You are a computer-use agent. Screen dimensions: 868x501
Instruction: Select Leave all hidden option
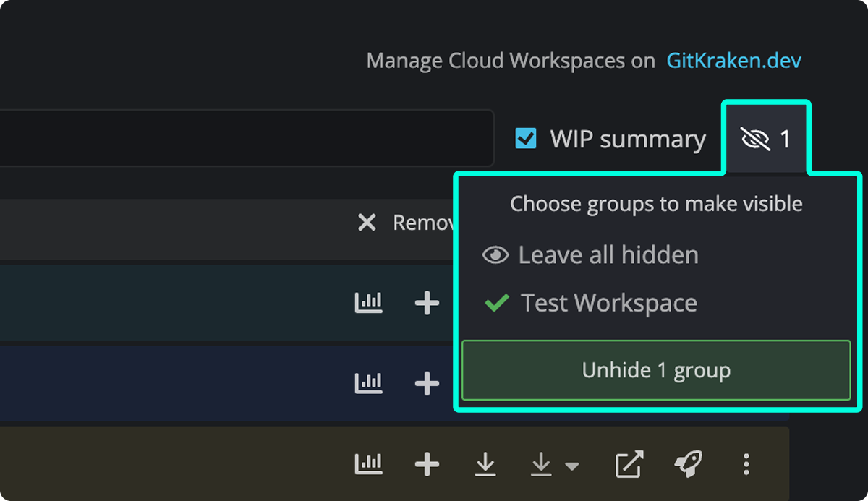(608, 254)
